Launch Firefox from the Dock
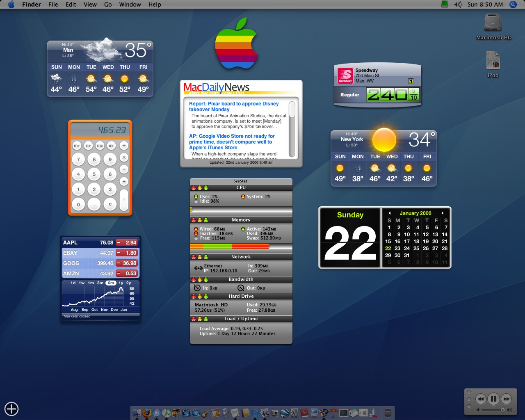This screenshot has width=525, height=420. pyautogui.click(x=146, y=413)
